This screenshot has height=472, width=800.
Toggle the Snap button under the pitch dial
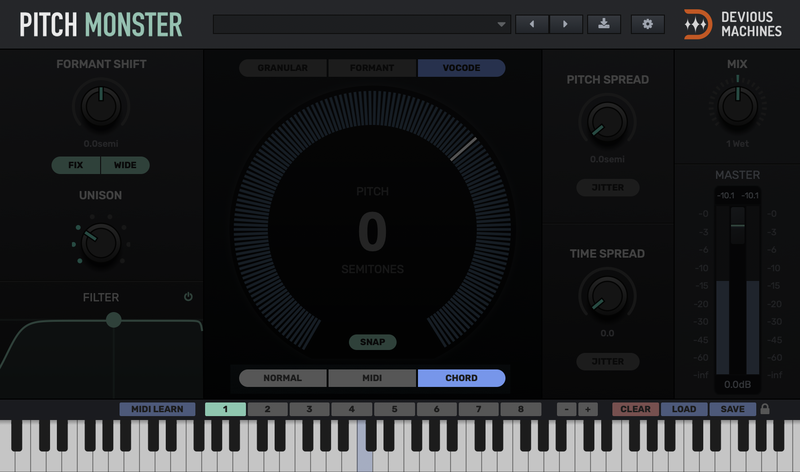click(372, 342)
